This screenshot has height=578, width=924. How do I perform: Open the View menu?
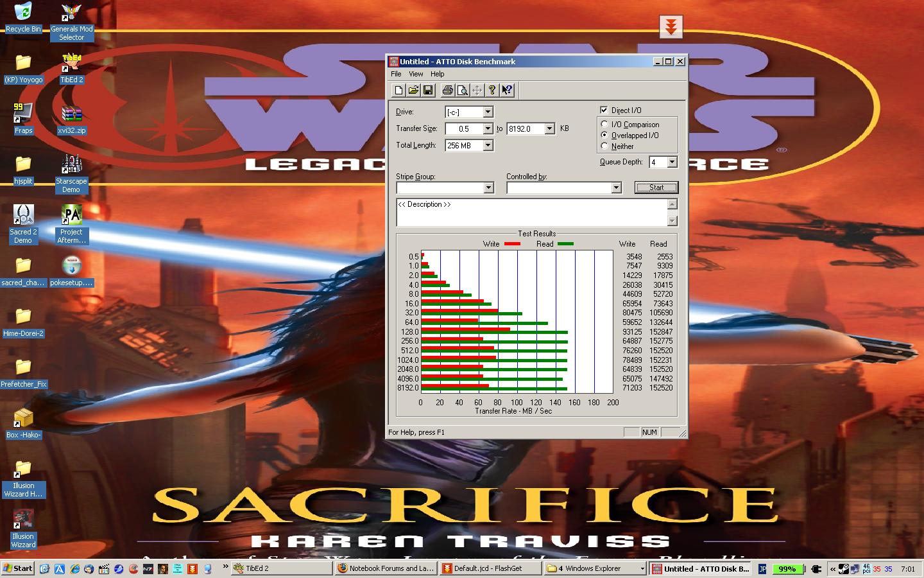click(416, 74)
